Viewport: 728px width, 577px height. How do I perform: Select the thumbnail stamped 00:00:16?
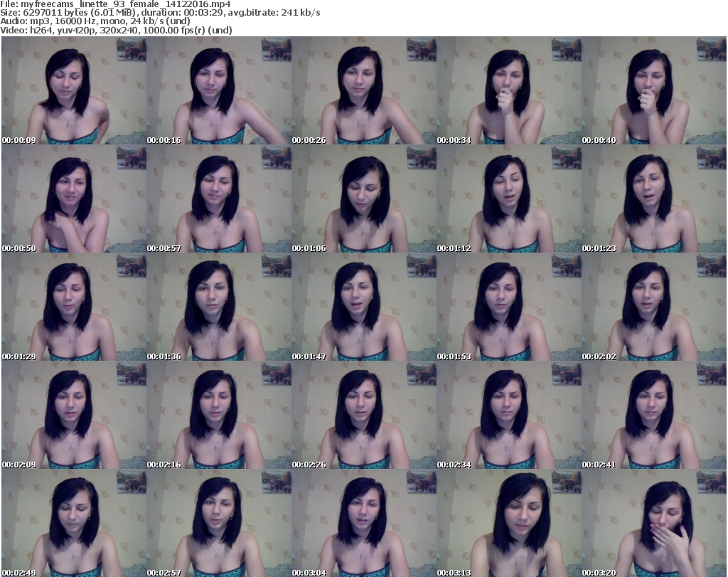pyautogui.click(x=219, y=90)
